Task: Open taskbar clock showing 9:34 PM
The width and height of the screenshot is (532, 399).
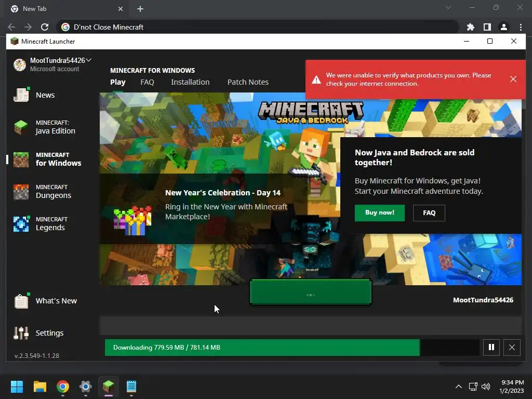Action: pyautogui.click(x=512, y=387)
